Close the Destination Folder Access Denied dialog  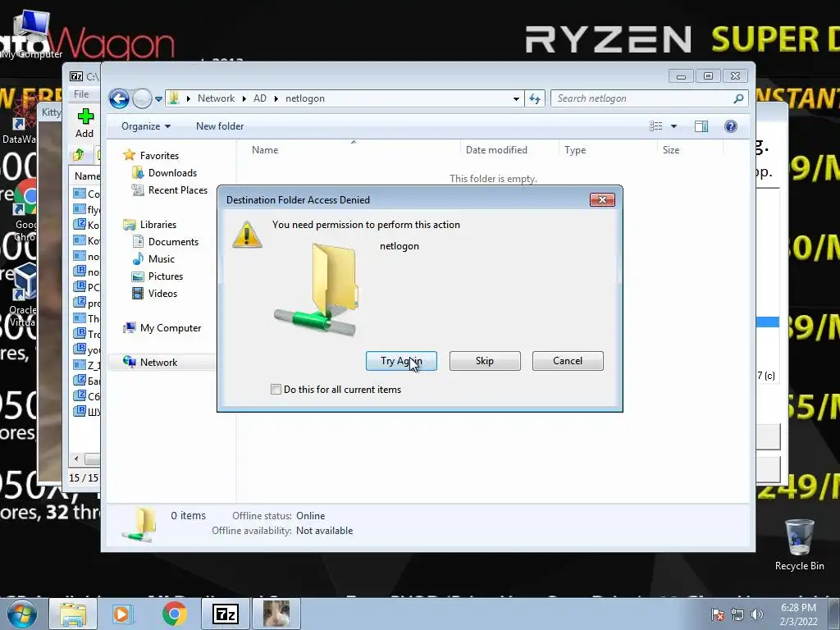[602, 200]
